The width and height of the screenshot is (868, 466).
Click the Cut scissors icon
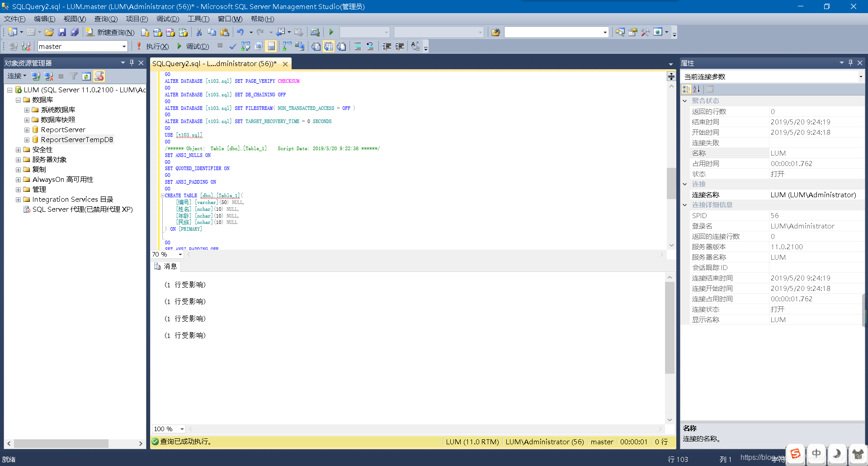tap(199, 32)
